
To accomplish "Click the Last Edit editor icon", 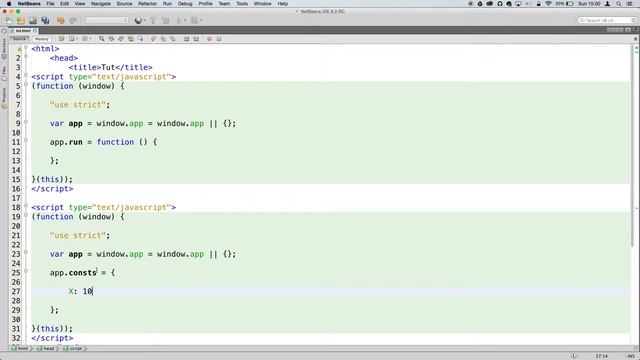I will click(61, 39).
